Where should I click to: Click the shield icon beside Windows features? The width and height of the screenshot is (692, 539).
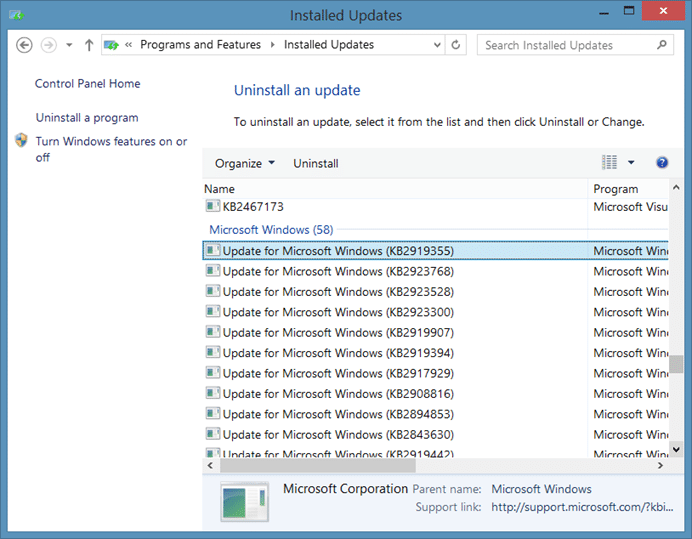pos(21,140)
